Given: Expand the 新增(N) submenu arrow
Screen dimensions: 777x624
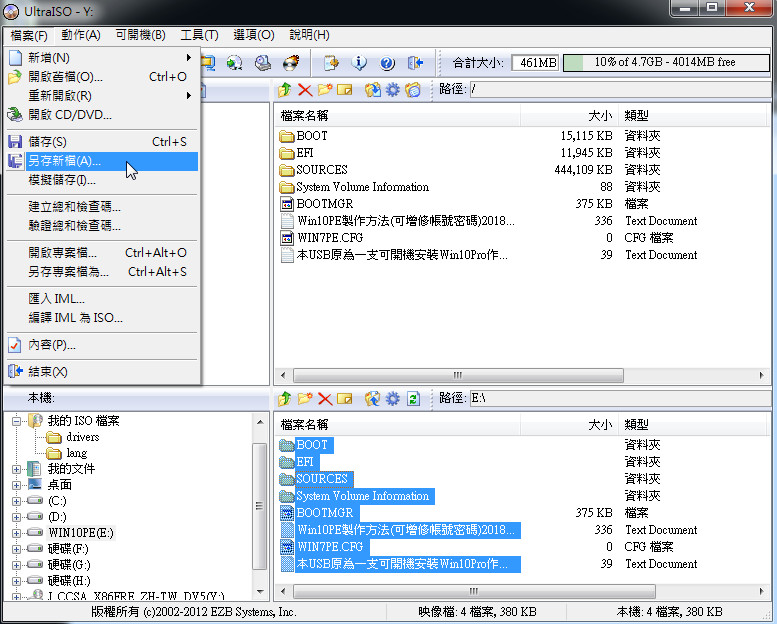Looking at the screenshot, I should click(x=189, y=57).
